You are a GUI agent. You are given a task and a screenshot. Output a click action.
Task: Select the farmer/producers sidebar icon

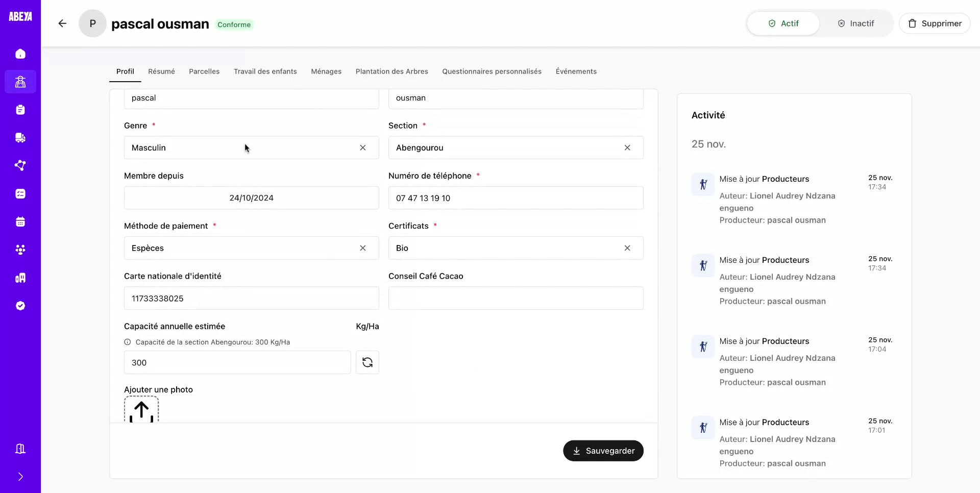20,82
